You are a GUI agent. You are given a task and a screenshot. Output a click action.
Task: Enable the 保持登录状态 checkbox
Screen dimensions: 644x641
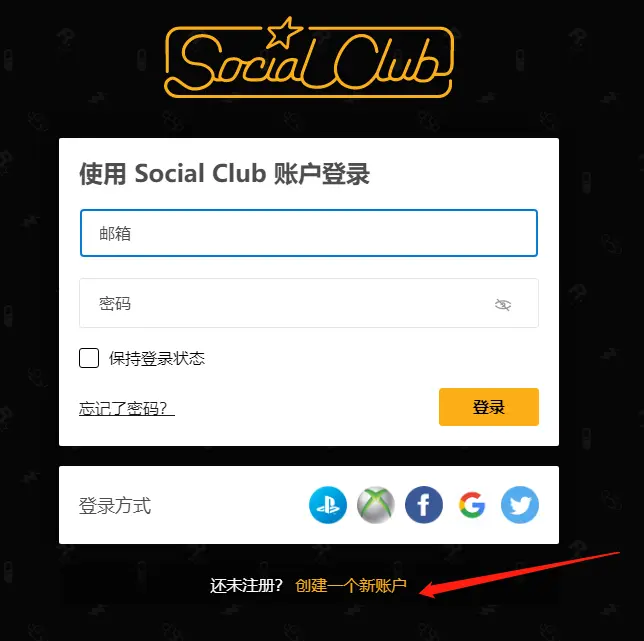click(89, 358)
